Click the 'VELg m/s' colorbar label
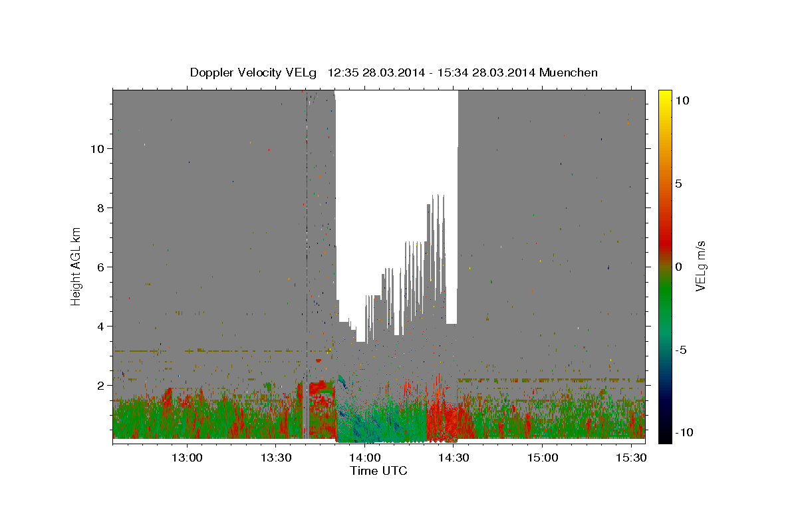 coord(700,266)
